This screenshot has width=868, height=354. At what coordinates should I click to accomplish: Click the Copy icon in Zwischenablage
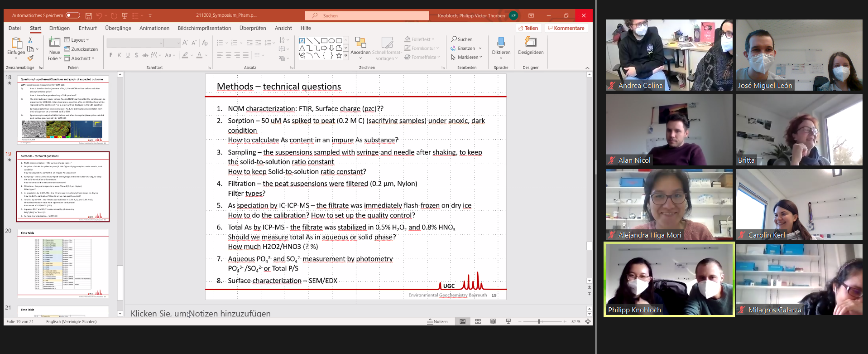30,49
